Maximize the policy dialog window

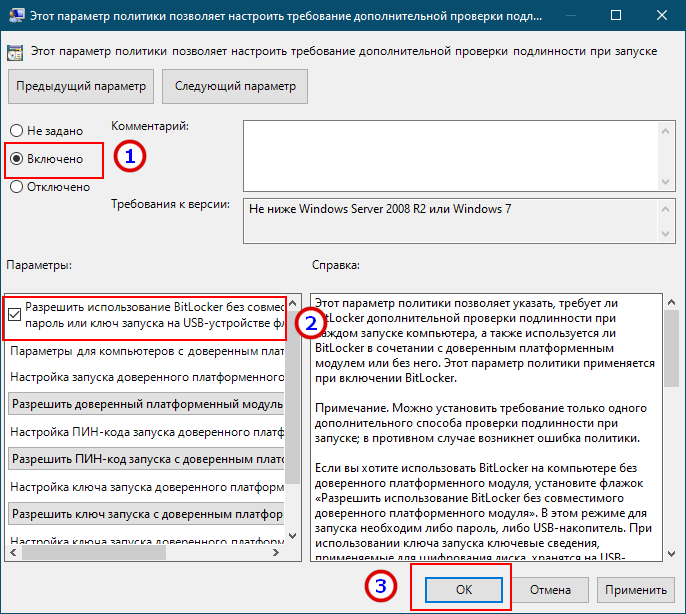pos(616,15)
